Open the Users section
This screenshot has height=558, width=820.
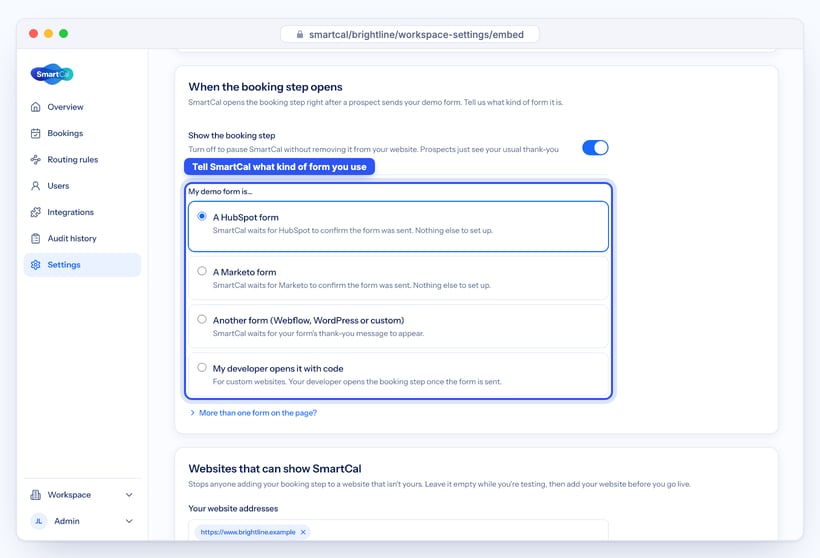pos(82,186)
